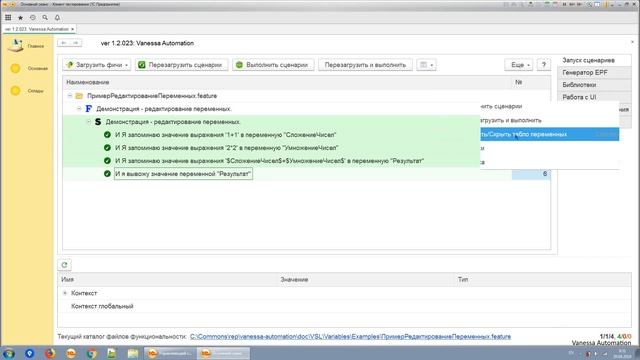
Task: Collapse the S scenario node
Action: pyautogui.click(x=89, y=122)
